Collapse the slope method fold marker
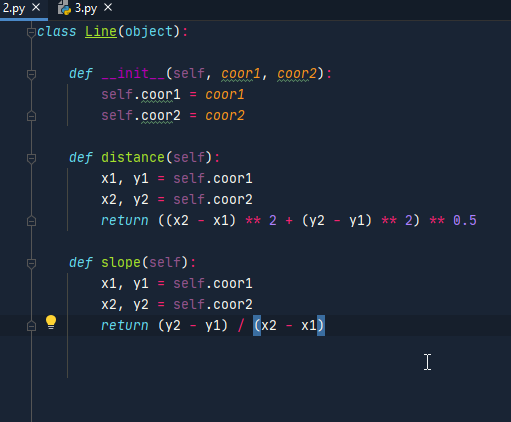511x422 pixels. coord(31,263)
